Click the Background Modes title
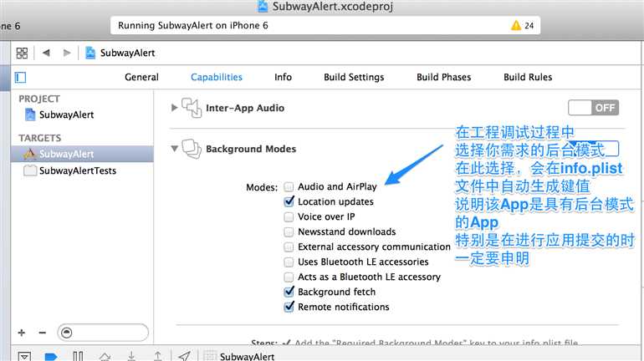 click(251, 149)
